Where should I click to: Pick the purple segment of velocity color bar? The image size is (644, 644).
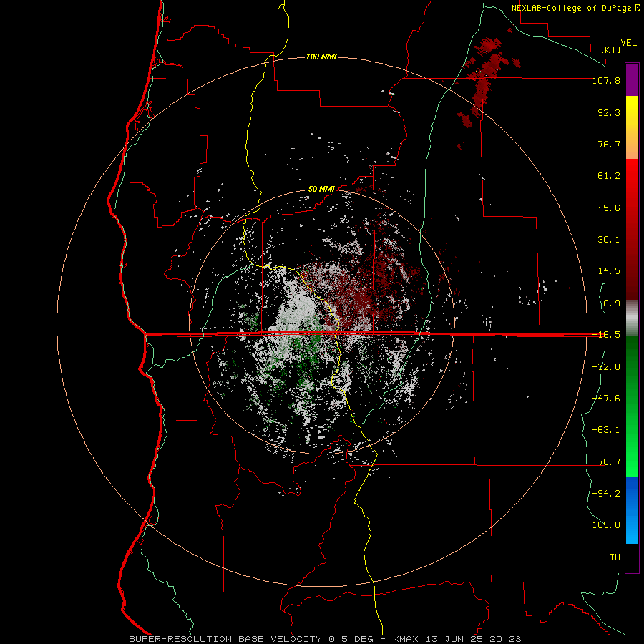[632, 79]
